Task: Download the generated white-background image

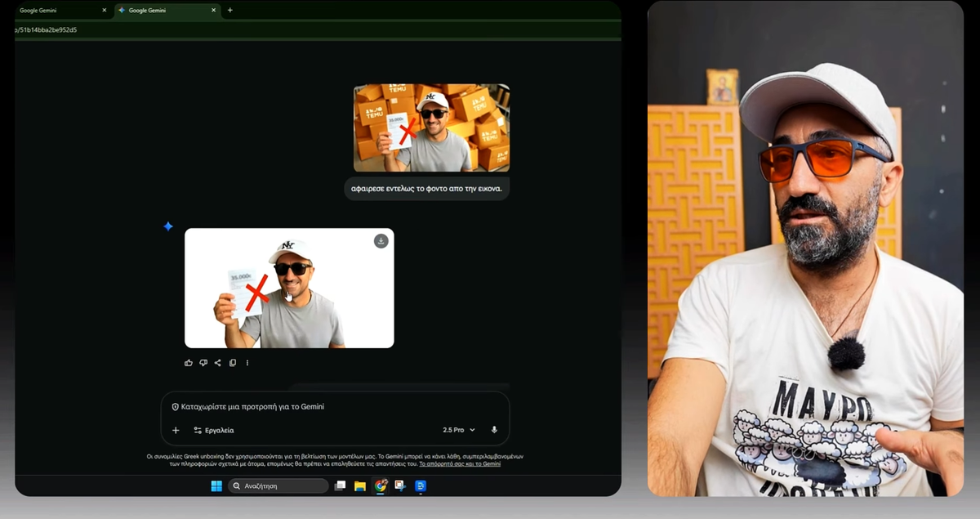Action: click(x=381, y=241)
